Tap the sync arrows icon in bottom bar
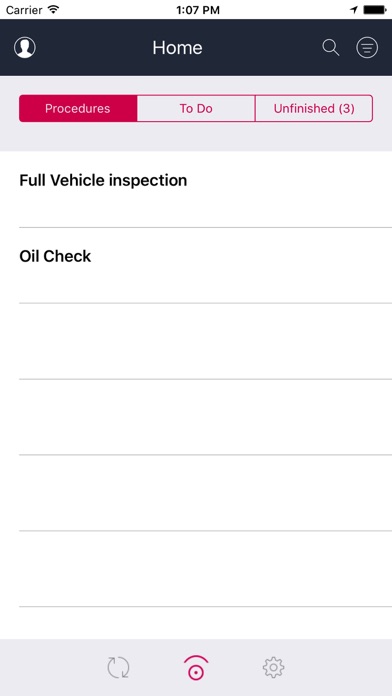The height and width of the screenshot is (696, 392). point(119,668)
